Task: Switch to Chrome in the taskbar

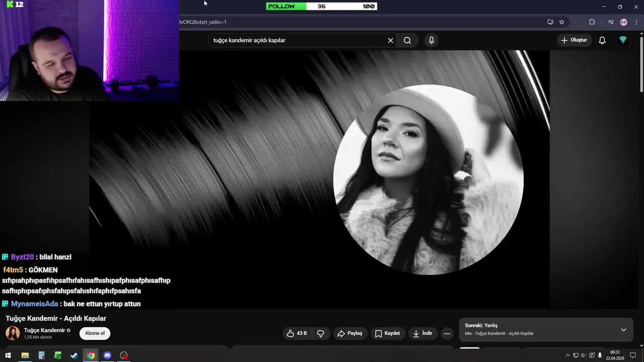Action: 91,355
